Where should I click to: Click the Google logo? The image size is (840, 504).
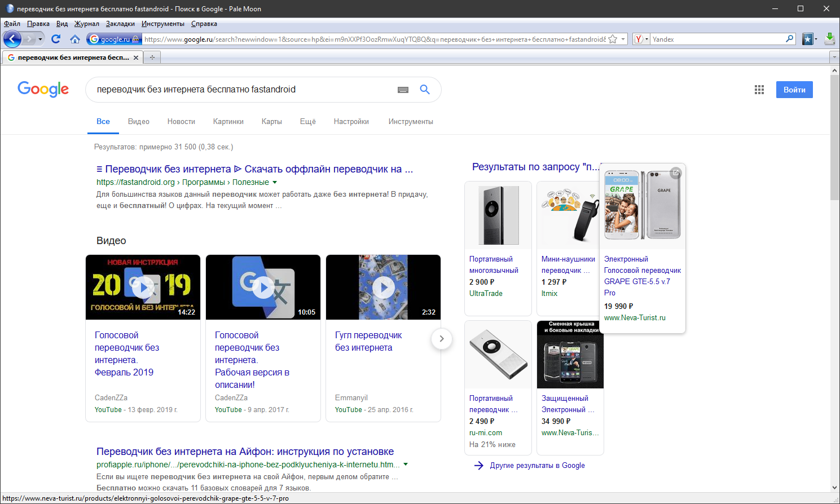[x=43, y=89]
